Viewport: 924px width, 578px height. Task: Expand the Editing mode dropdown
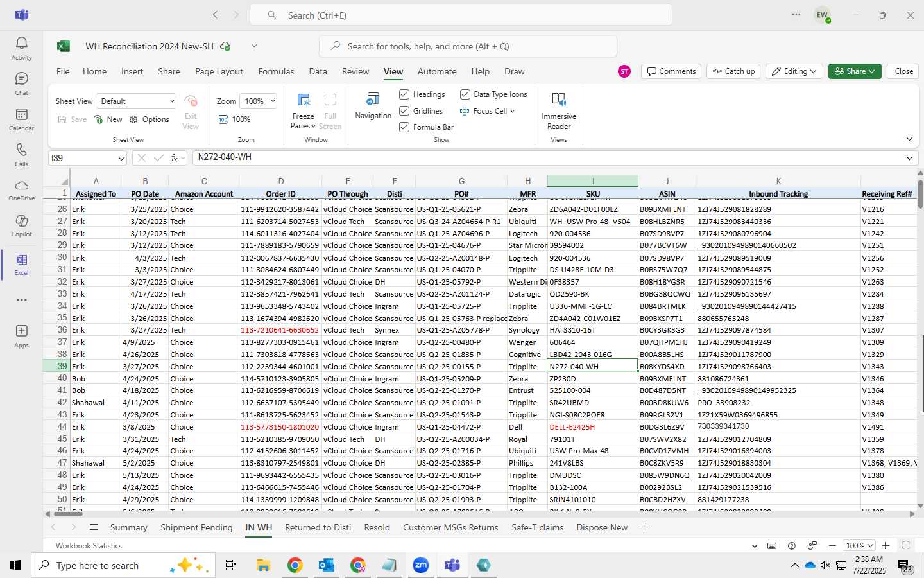tap(813, 71)
